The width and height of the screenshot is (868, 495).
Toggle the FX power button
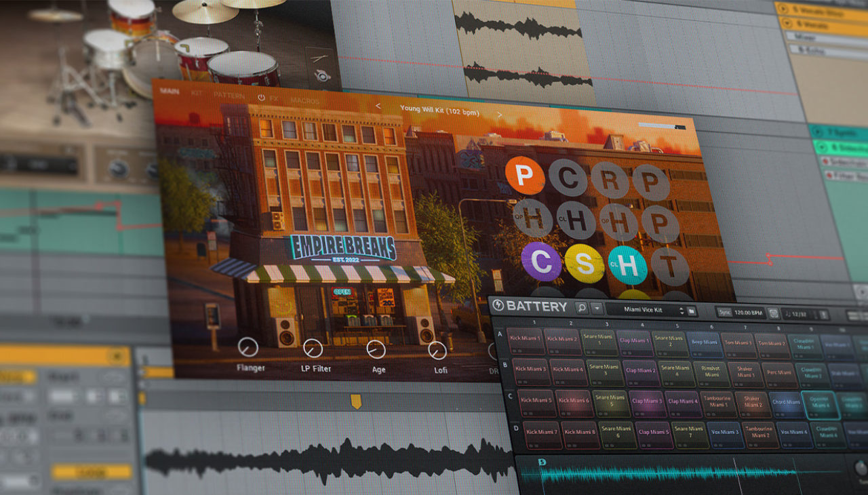[262, 98]
